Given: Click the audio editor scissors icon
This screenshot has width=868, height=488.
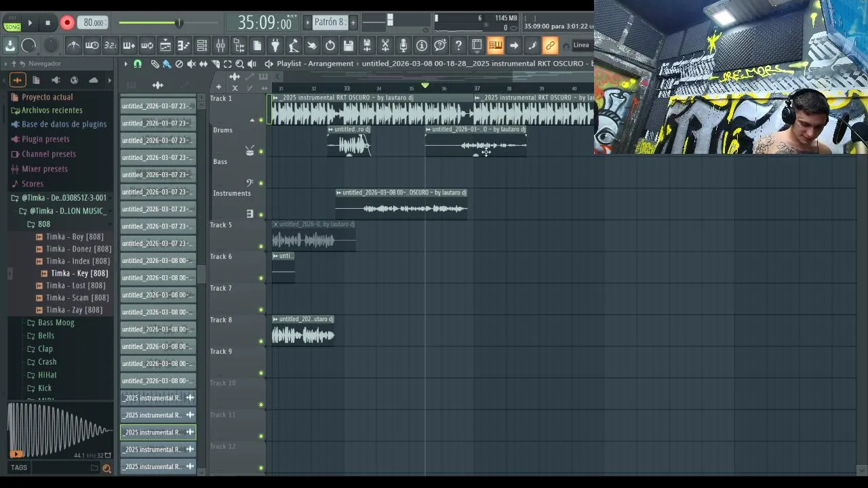Looking at the screenshot, I should (x=385, y=45).
